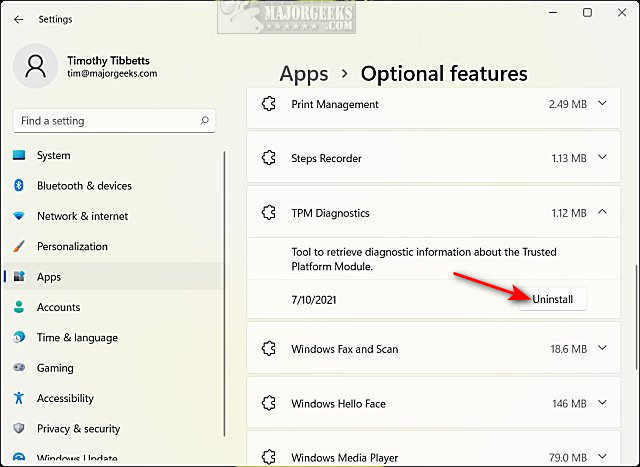The width and height of the screenshot is (640, 467).
Task: Click the back arrow in Settings
Action: (18, 19)
